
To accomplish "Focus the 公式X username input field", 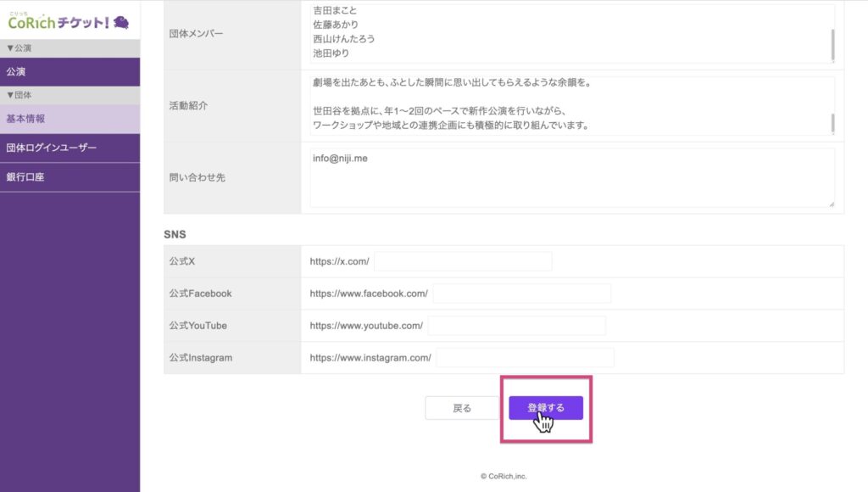I will [x=463, y=261].
